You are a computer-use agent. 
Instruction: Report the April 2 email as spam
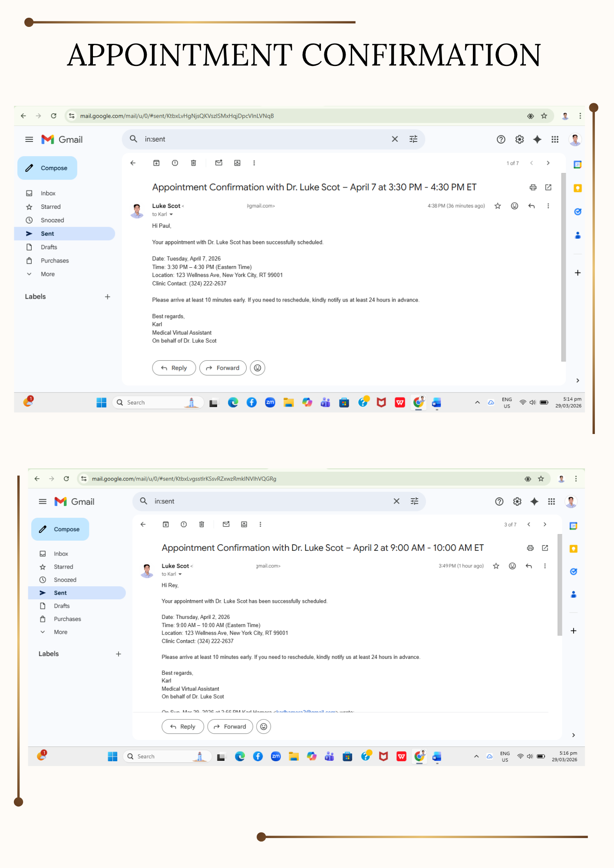pos(184,524)
